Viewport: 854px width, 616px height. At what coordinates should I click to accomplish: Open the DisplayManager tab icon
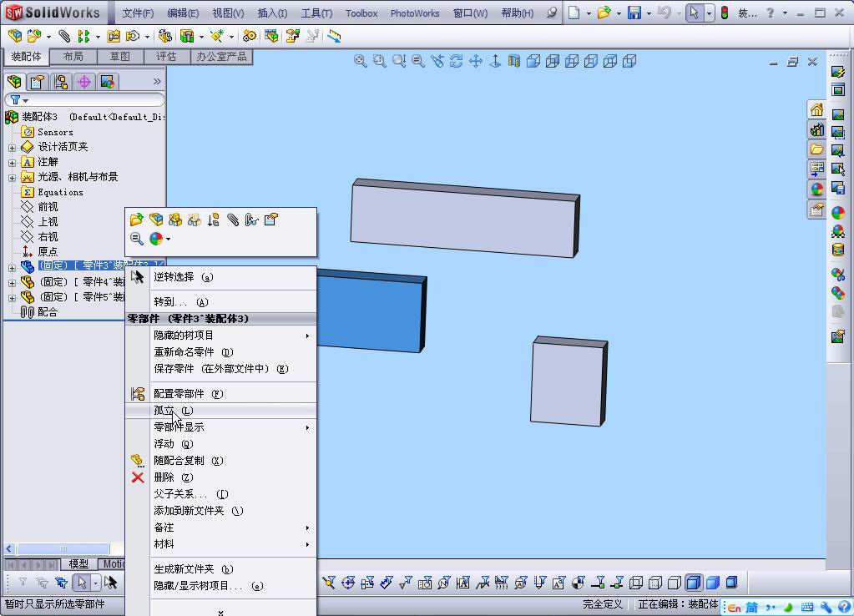[x=108, y=82]
